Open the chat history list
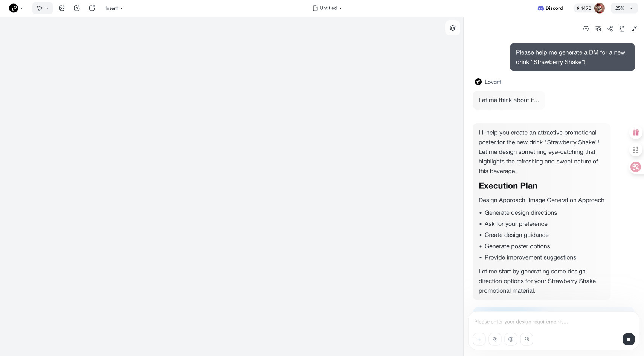Image resolution: width=644 pixels, height=356 pixels. click(598, 29)
